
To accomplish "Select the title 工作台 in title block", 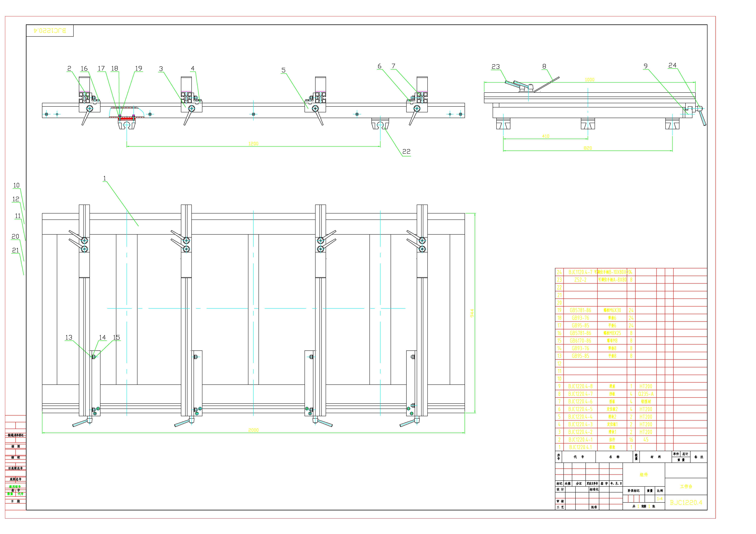I will click(x=686, y=486).
